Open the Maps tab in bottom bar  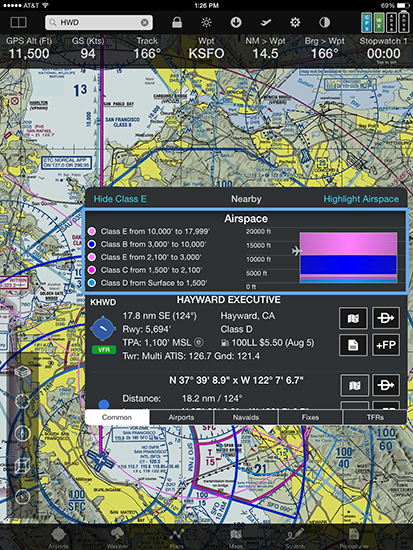click(x=236, y=538)
